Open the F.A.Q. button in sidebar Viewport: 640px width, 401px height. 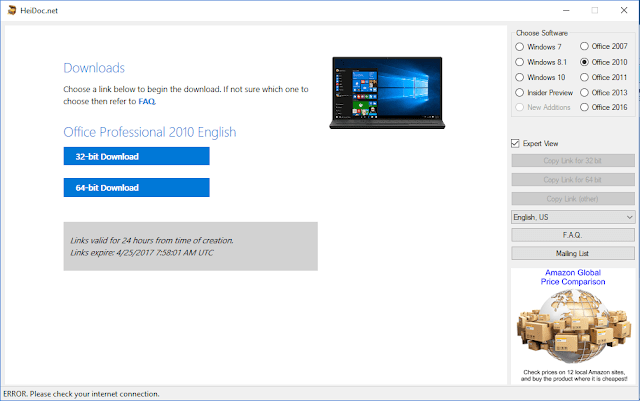click(x=573, y=235)
